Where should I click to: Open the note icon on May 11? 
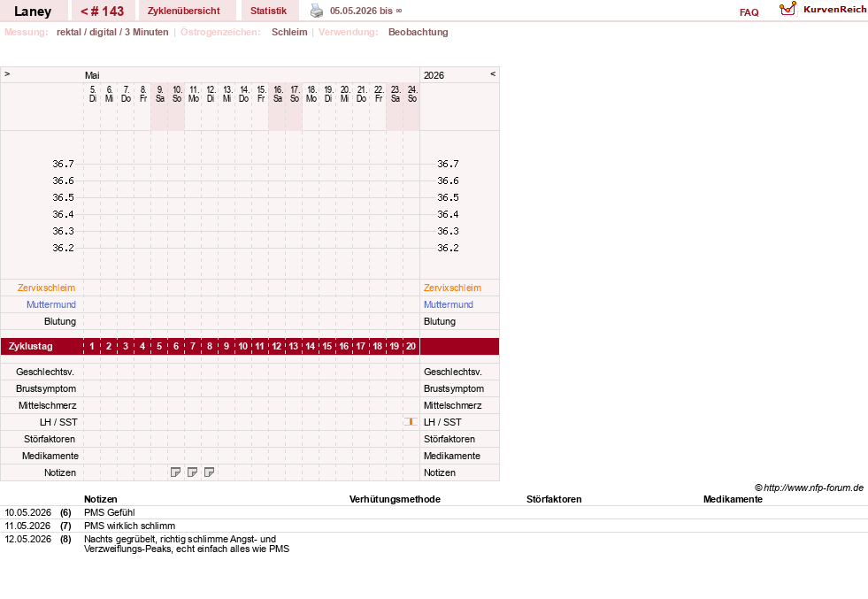[x=192, y=472]
